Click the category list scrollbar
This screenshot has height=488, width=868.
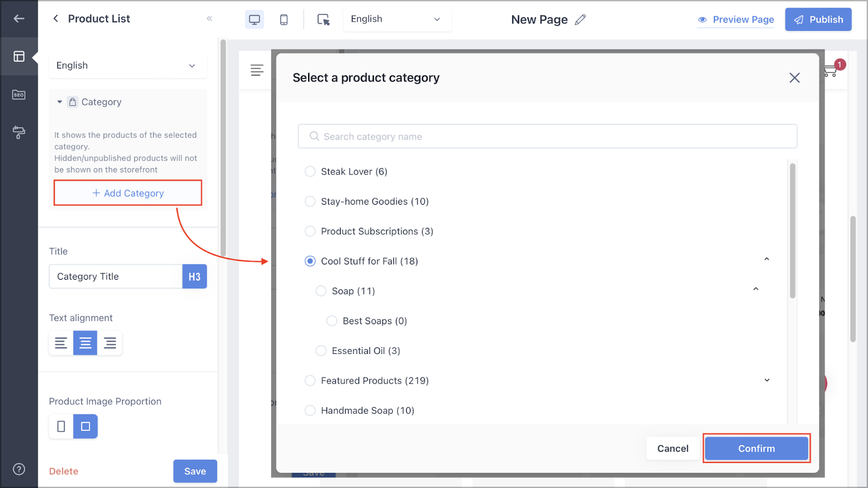[x=793, y=231]
